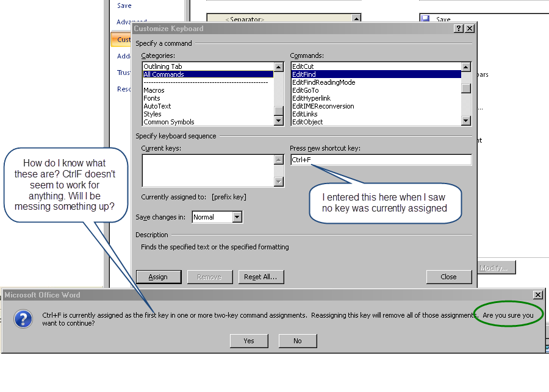
Task: Select EditGoTo in the Commands list
Action: coord(305,90)
